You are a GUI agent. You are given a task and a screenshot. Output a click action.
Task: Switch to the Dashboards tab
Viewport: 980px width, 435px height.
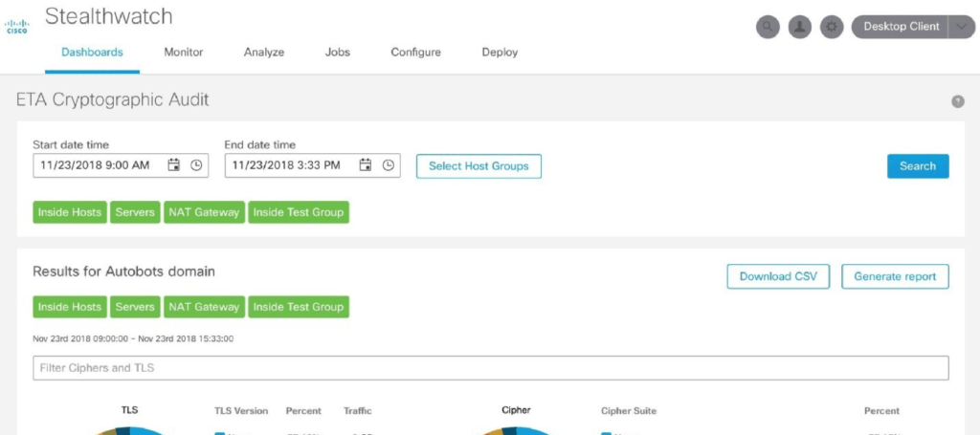92,53
